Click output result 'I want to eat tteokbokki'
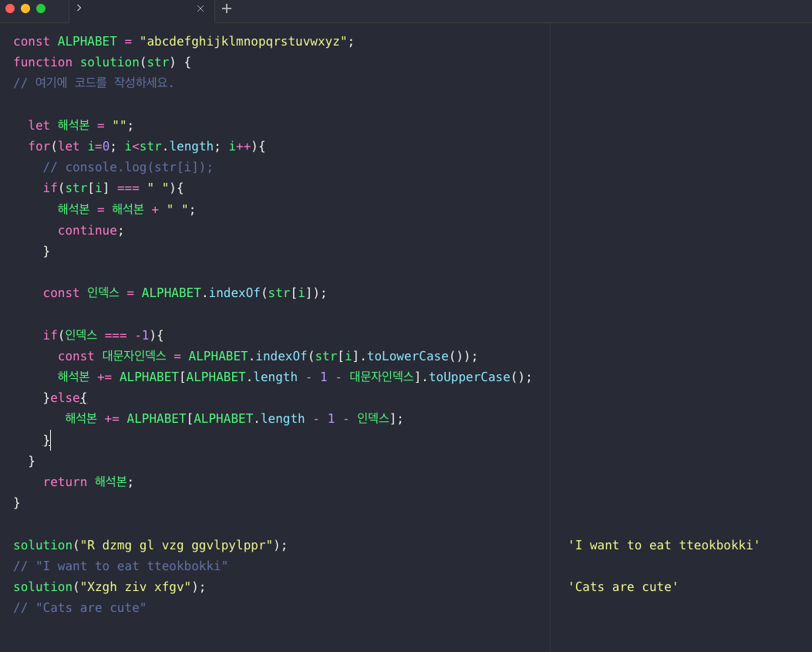The width and height of the screenshot is (812, 652). point(664,546)
